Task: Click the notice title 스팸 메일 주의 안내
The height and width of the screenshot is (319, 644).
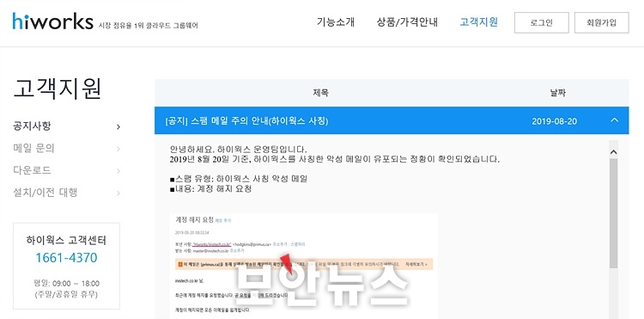Action: tap(246, 121)
